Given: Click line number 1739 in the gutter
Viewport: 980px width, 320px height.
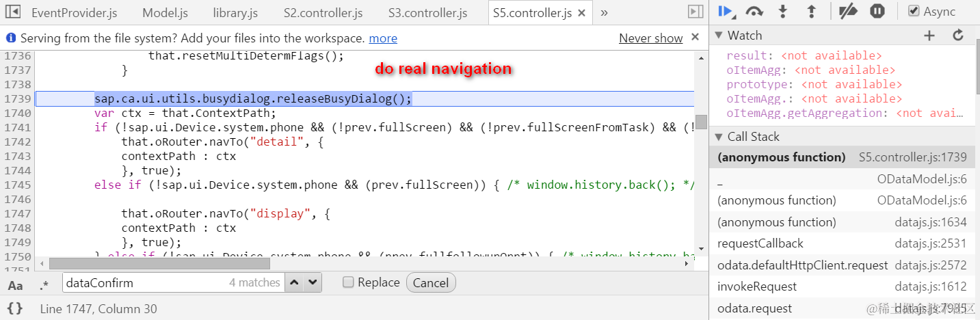Looking at the screenshot, I should click(16, 98).
